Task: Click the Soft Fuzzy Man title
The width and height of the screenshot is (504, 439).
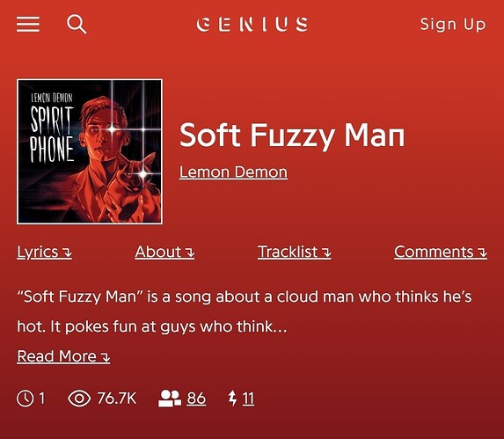Action: click(x=292, y=136)
